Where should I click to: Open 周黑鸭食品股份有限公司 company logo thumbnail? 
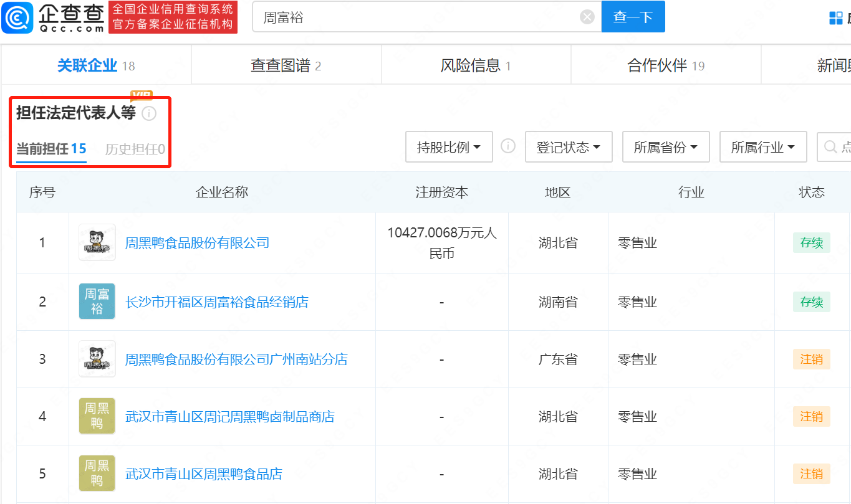coord(97,242)
